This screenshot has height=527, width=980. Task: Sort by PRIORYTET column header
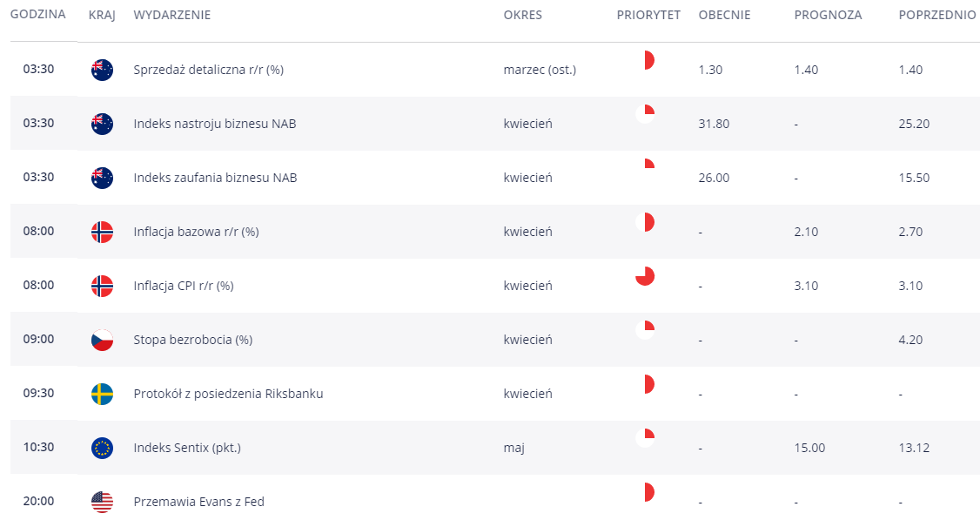click(648, 15)
